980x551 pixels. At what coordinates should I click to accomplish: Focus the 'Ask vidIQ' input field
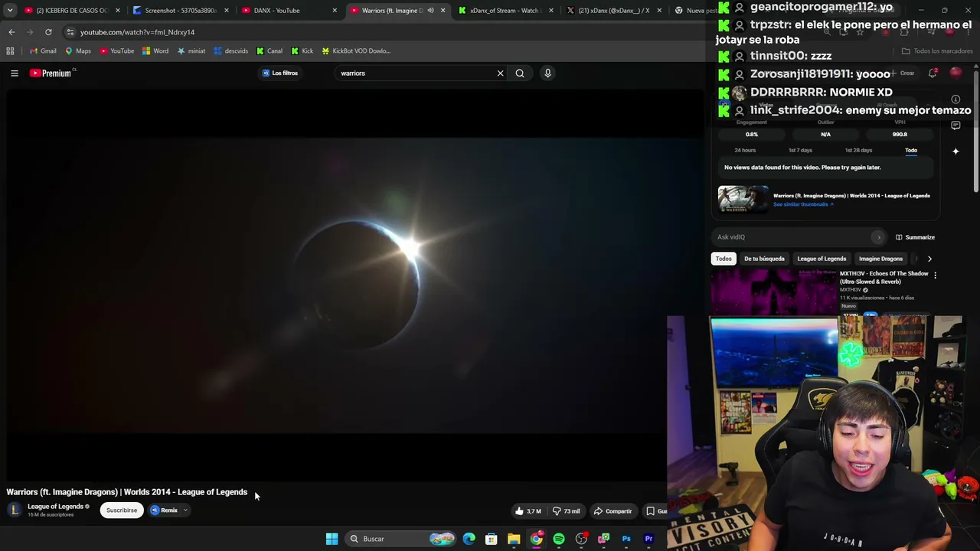coord(792,237)
